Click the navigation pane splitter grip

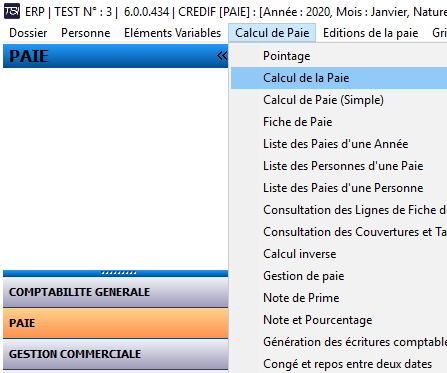pyautogui.click(x=119, y=273)
